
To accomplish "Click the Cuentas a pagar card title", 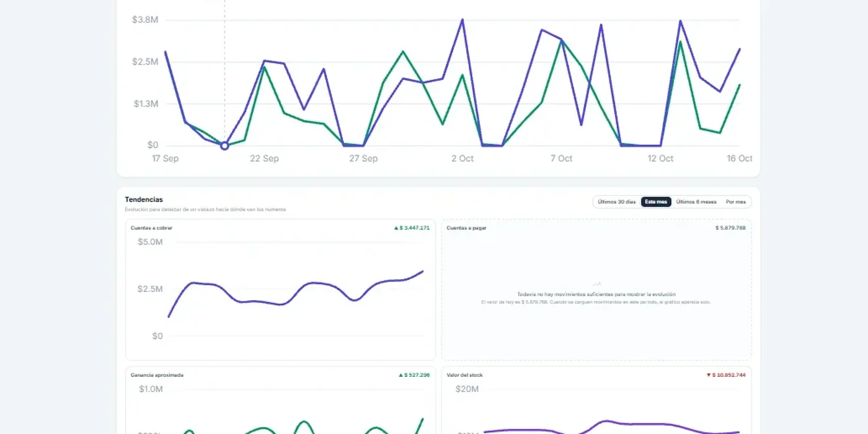I will tap(466, 228).
